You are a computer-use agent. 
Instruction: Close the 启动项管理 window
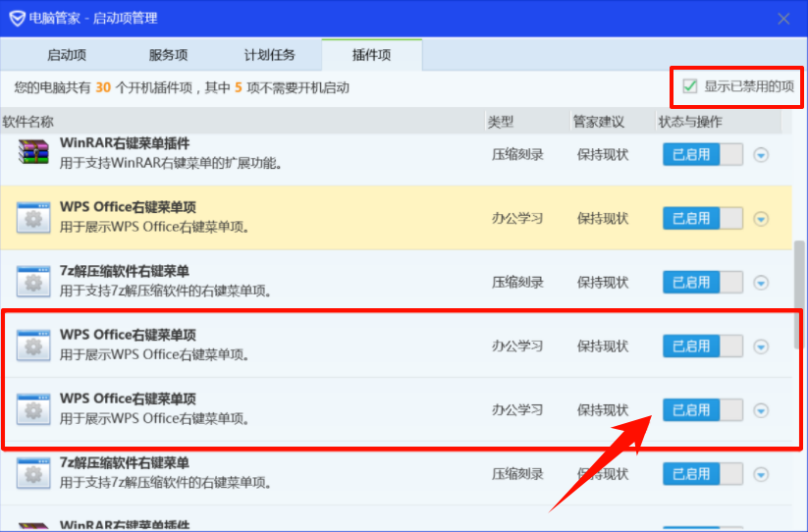pos(783,19)
